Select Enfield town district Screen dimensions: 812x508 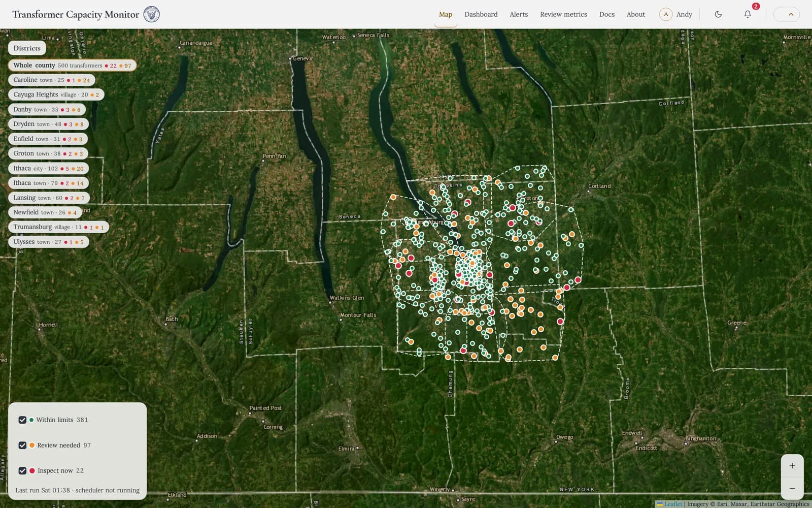point(48,139)
